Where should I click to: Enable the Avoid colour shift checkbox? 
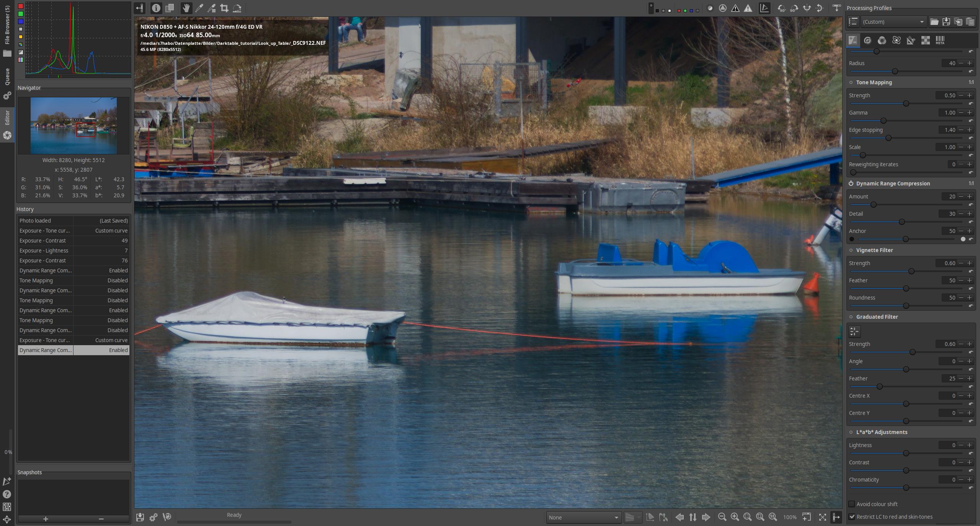(x=852, y=504)
